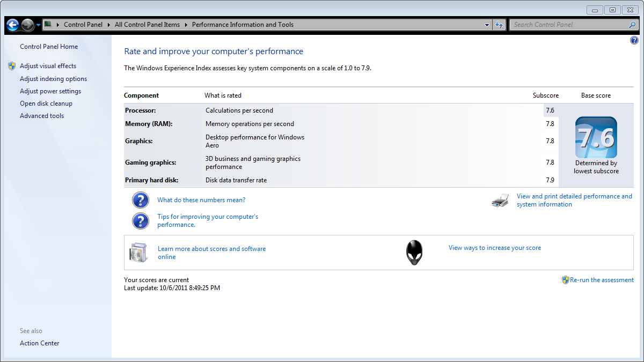644x362 pixels.
Task: Click the Processor row label
Action: coord(140,110)
